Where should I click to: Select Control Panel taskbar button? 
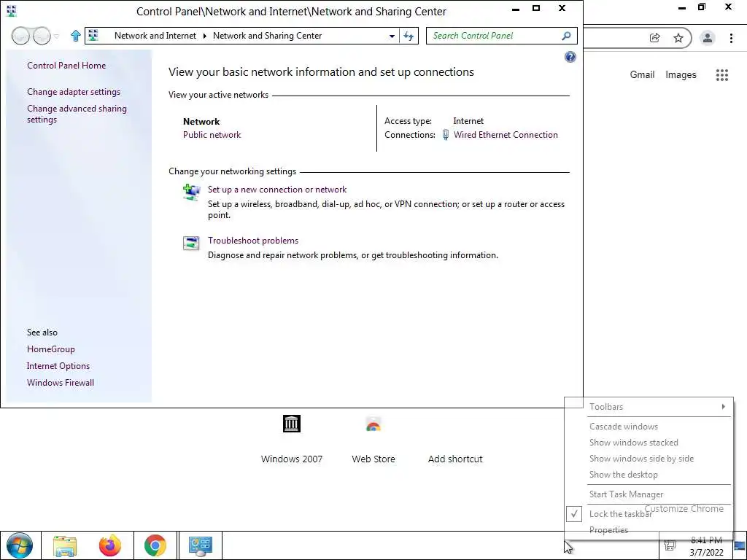tap(200, 545)
